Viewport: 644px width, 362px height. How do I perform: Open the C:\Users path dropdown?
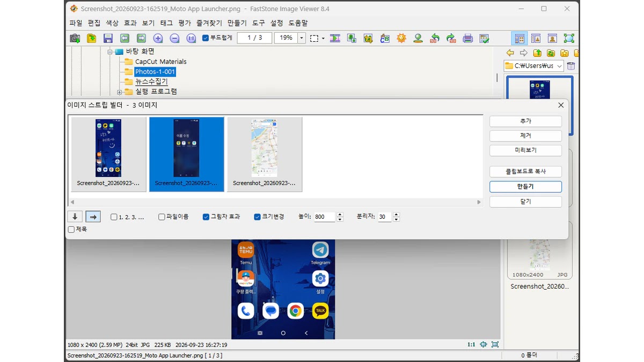pyautogui.click(x=560, y=66)
